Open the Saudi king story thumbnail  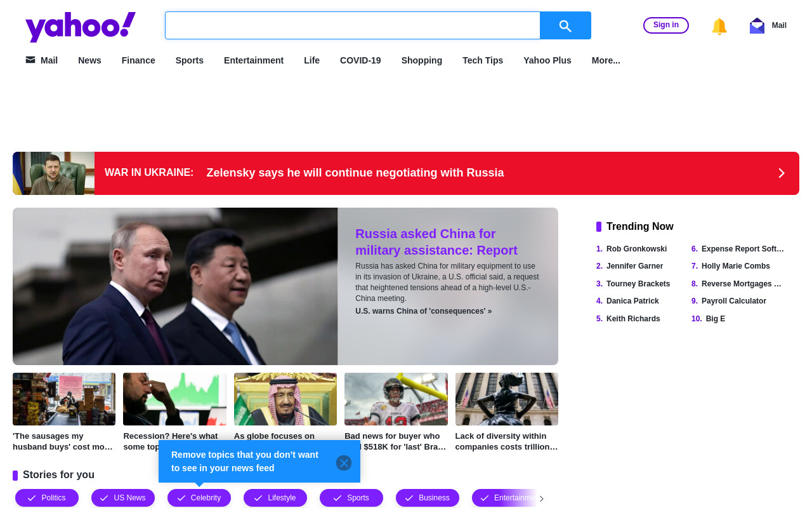coord(285,399)
